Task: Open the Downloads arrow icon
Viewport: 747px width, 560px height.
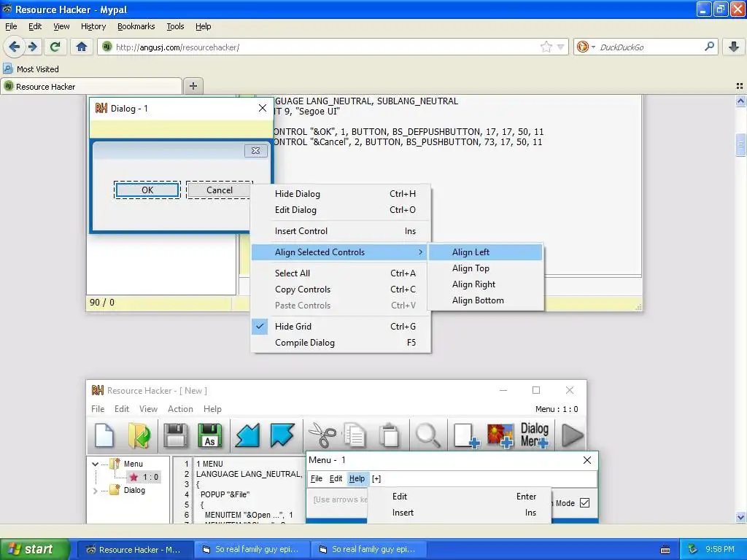Action: click(734, 47)
